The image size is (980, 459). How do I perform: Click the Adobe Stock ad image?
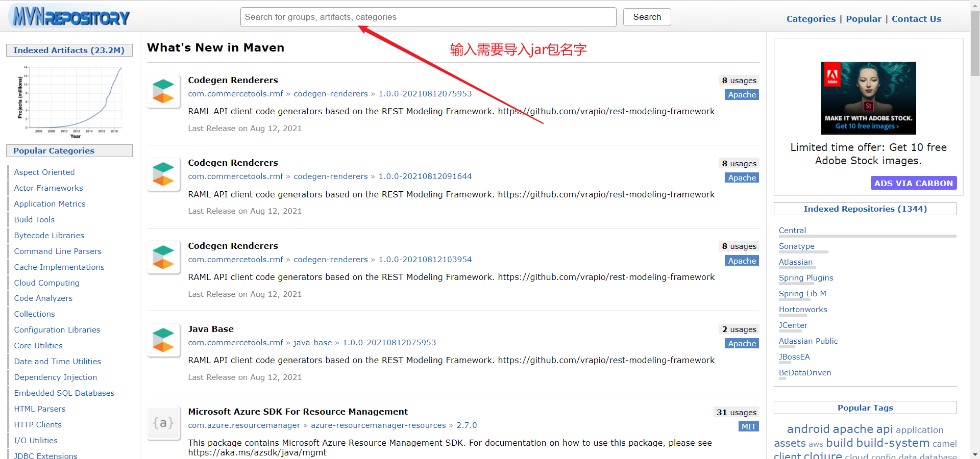pyautogui.click(x=868, y=98)
